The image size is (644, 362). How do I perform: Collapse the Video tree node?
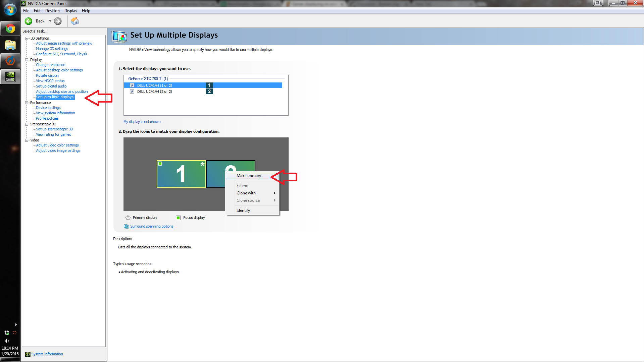coord(27,140)
